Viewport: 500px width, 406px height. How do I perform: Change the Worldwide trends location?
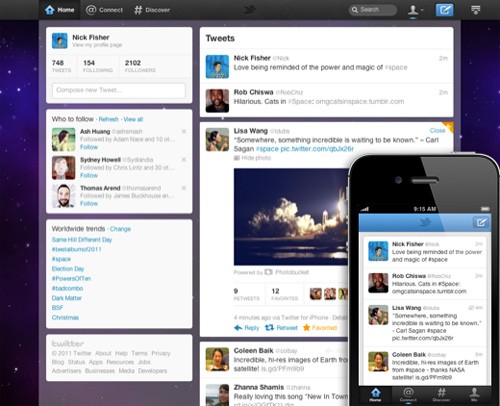(x=120, y=229)
